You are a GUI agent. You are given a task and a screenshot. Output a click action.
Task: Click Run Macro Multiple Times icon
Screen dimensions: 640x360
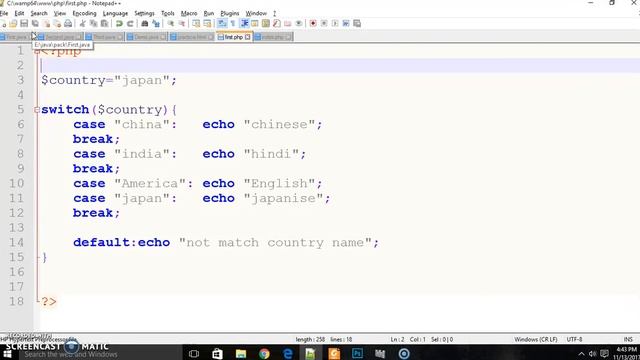[x=346, y=24]
